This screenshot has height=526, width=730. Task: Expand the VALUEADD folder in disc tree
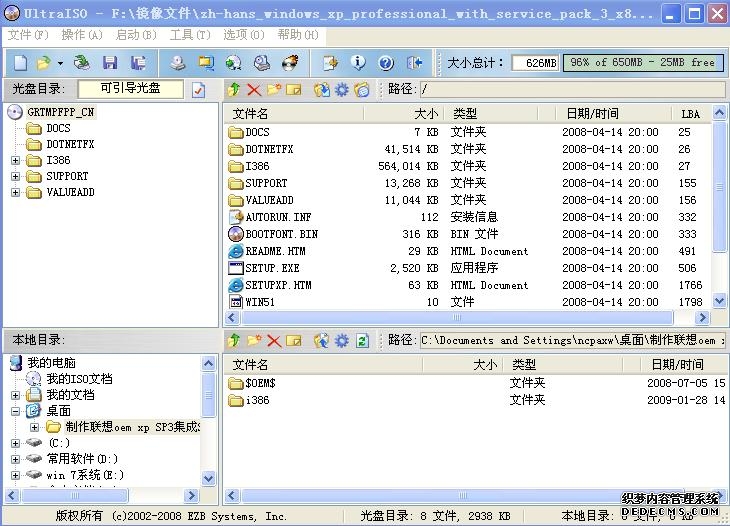click(15, 192)
